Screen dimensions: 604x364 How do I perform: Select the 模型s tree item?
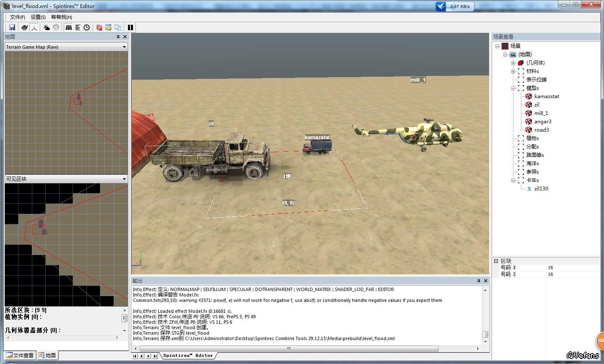click(533, 88)
